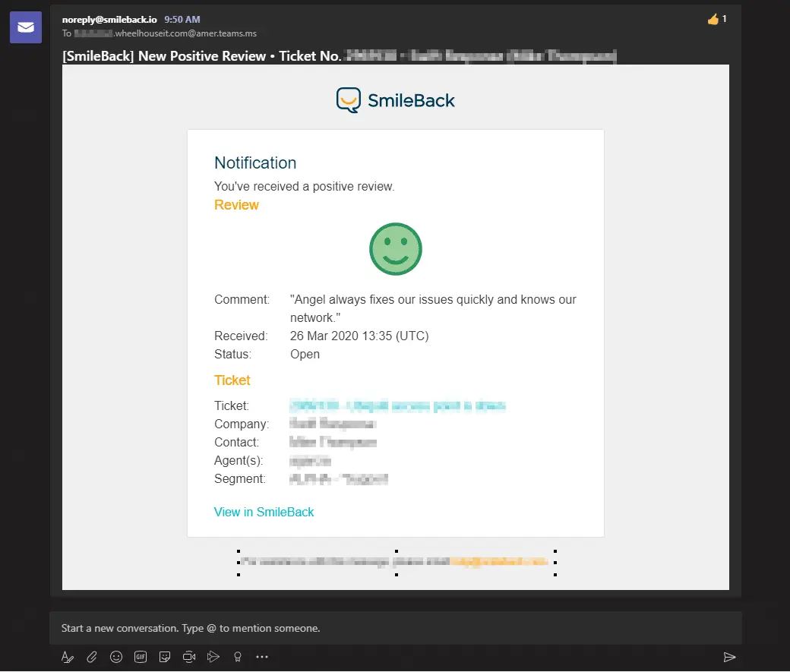Click the Segment label

(x=240, y=478)
